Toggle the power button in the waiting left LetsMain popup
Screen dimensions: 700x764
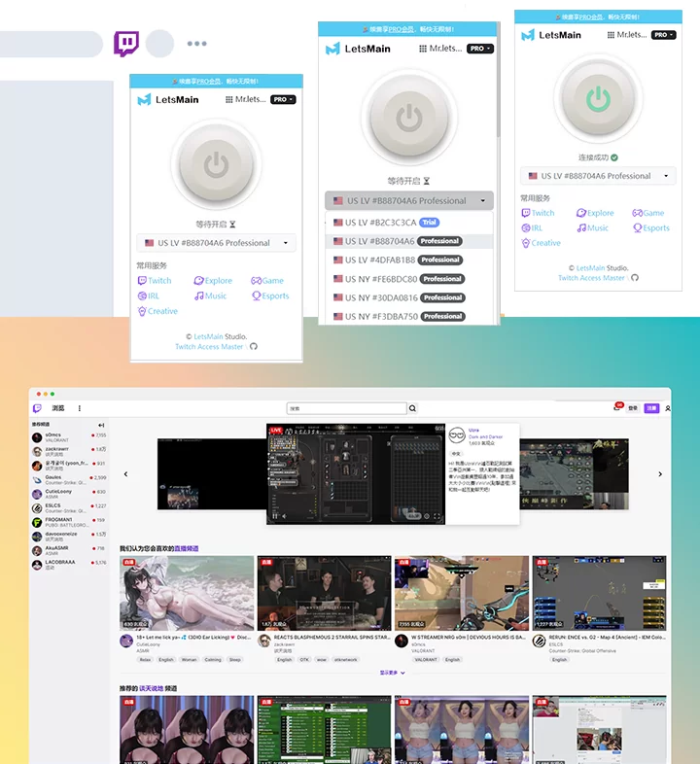tap(217, 164)
